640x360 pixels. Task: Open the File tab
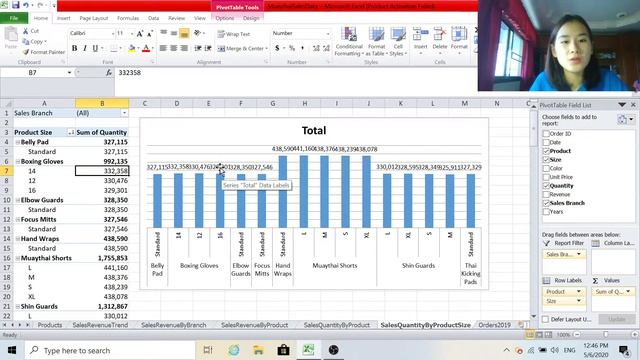click(14, 18)
